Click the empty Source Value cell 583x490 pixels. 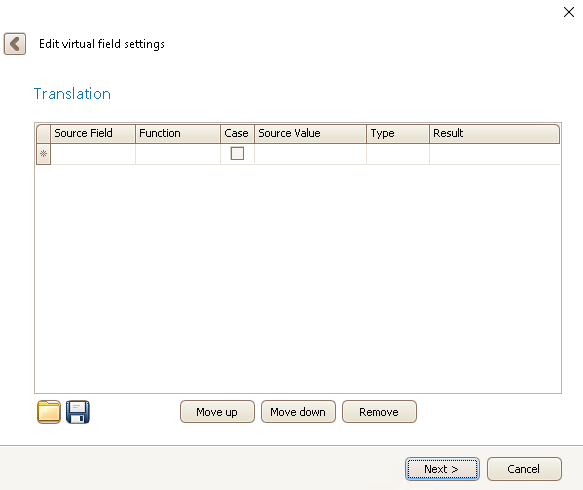[310, 154]
